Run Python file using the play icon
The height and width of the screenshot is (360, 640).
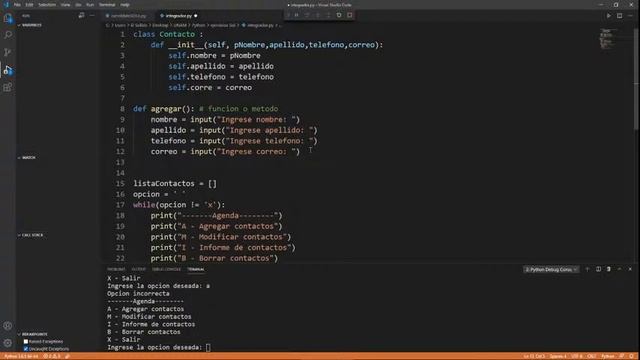[609, 16]
